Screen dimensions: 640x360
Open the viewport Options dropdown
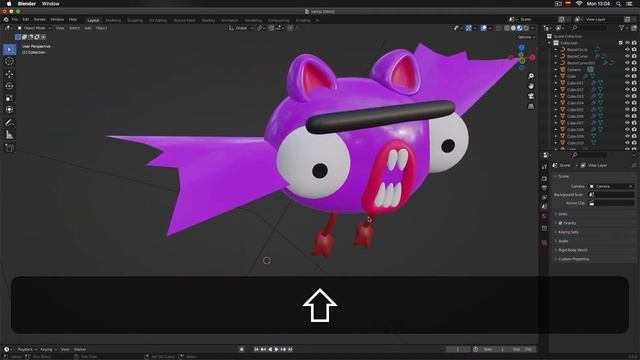(526, 37)
